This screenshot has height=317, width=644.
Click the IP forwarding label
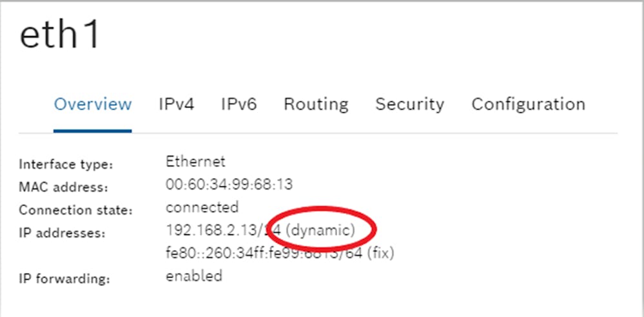click(64, 279)
